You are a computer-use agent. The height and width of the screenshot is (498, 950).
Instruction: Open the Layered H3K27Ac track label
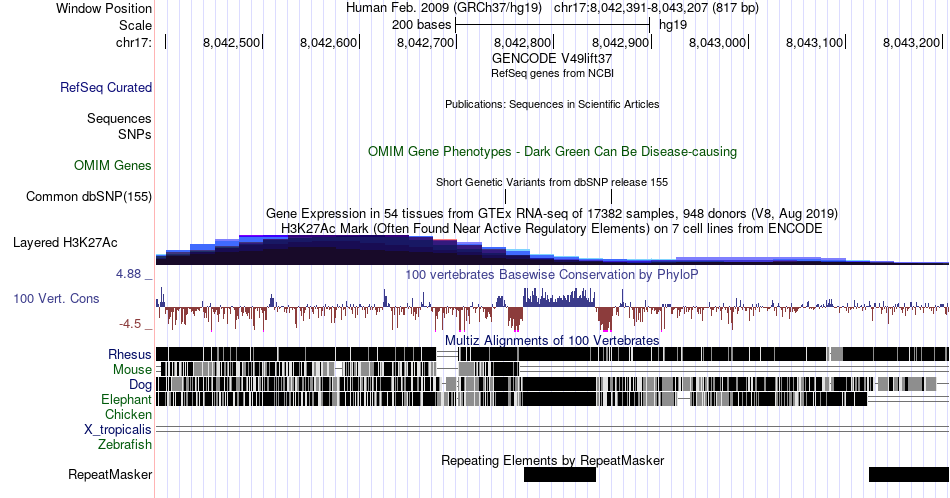point(65,242)
